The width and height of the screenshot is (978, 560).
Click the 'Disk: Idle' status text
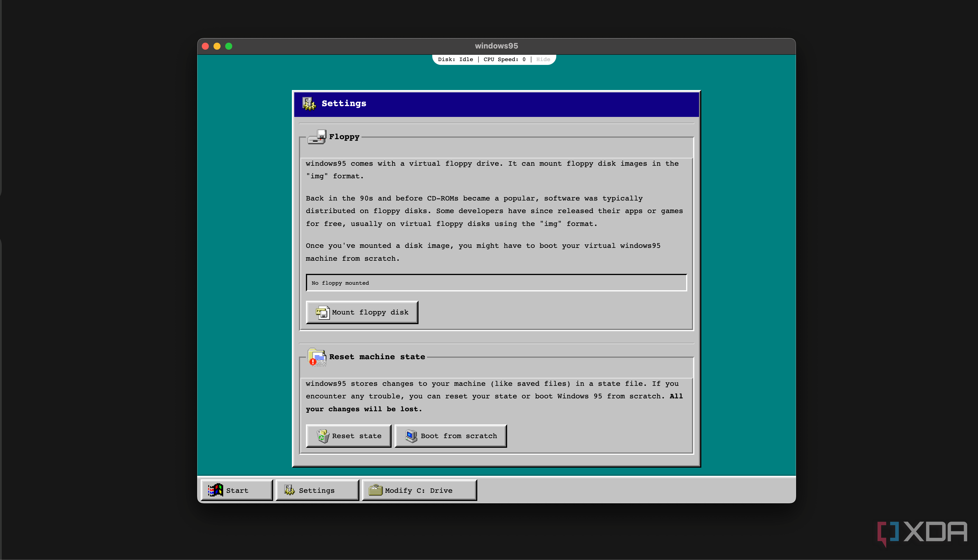point(455,59)
